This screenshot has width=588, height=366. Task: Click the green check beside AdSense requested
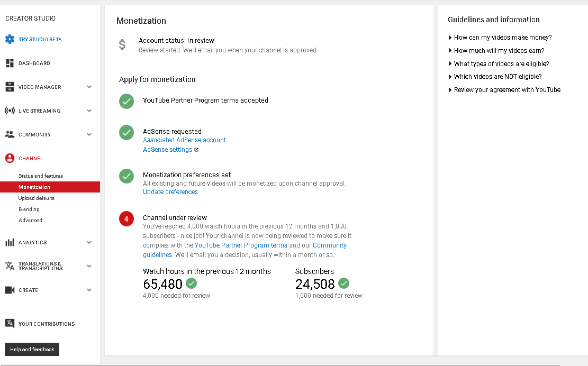click(126, 132)
